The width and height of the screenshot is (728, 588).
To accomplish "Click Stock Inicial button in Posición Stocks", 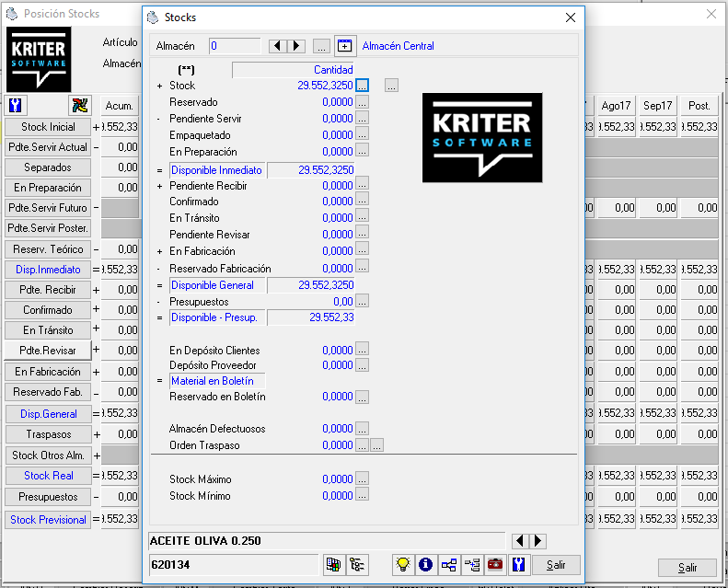I will pyautogui.click(x=48, y=127).
